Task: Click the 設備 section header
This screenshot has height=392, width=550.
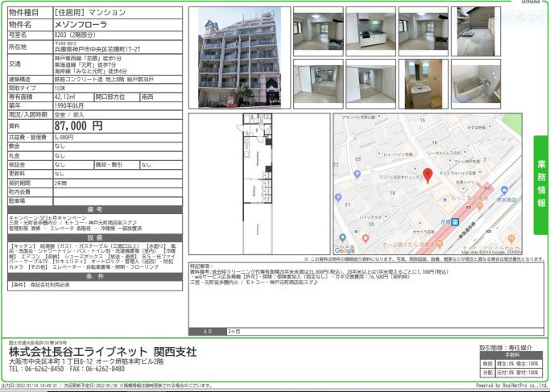Action: tap(95, 238)
